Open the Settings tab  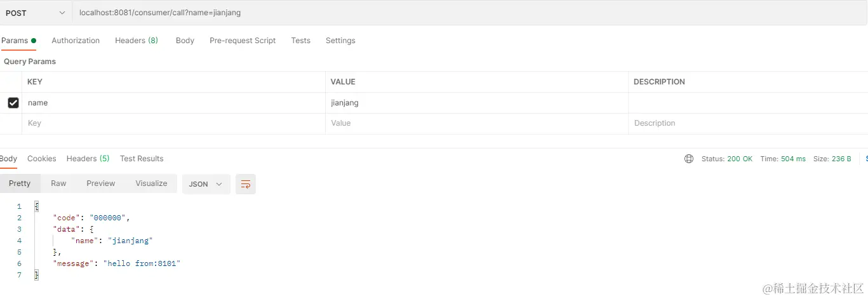pos(340,41)
